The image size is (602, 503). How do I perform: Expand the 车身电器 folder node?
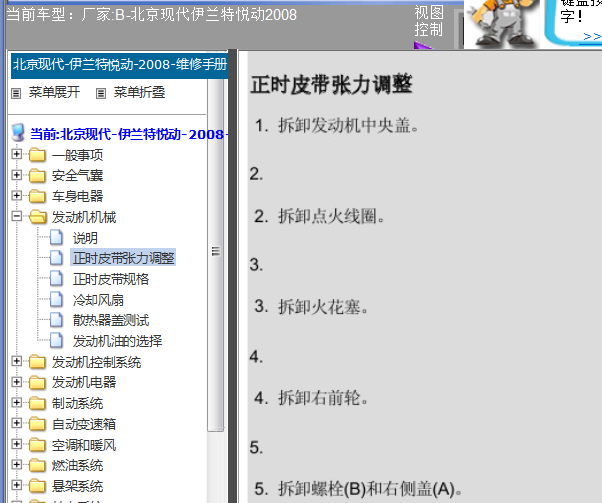point(17,196)
